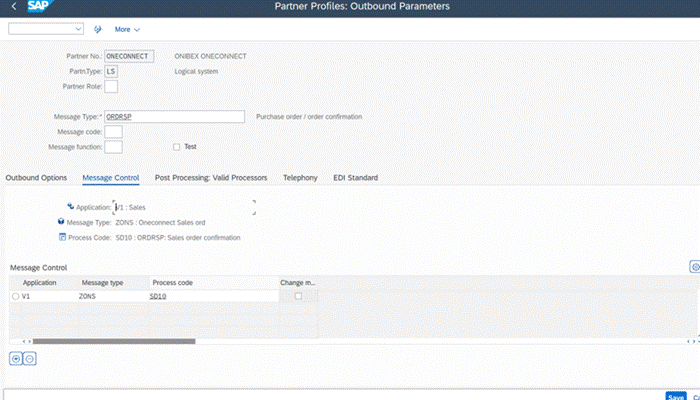Open the command field dropdown
Viewport: 700px width, 400px height.
pos(81,29)
